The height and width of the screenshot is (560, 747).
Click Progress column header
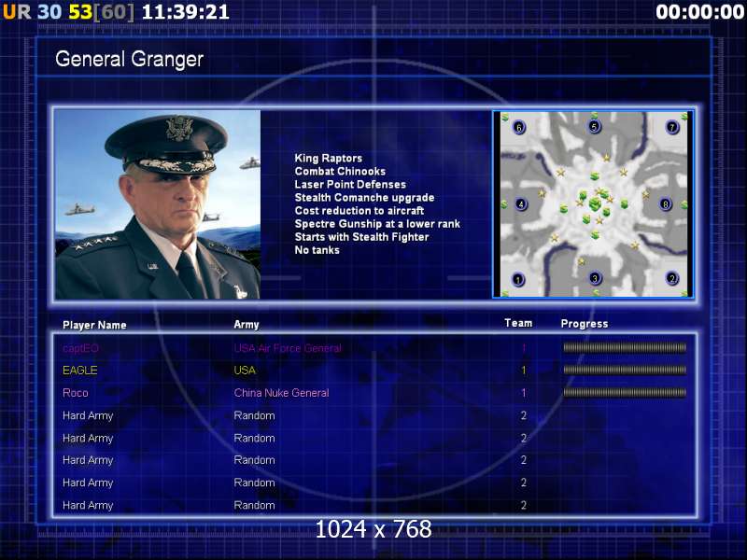(585, 324)
